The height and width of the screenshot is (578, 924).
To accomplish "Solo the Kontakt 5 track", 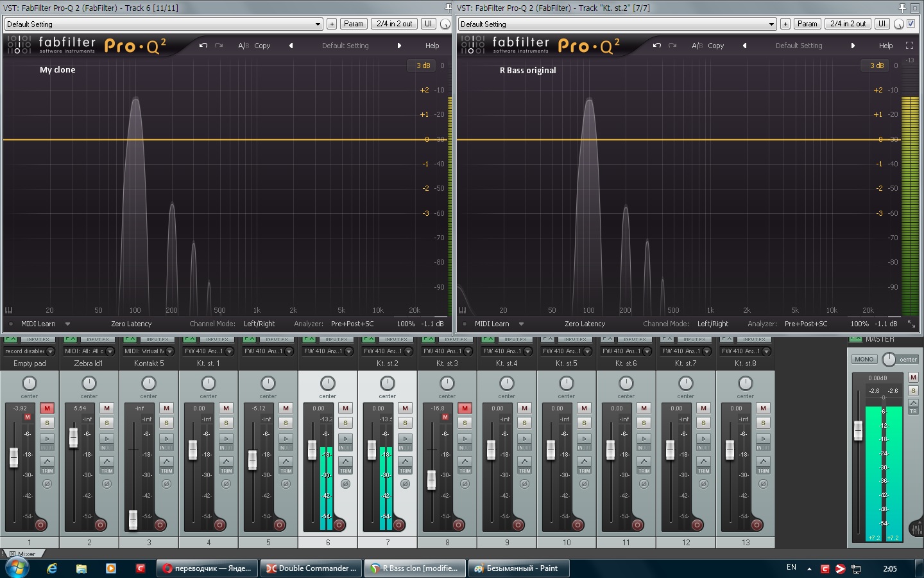I will 166,423.
